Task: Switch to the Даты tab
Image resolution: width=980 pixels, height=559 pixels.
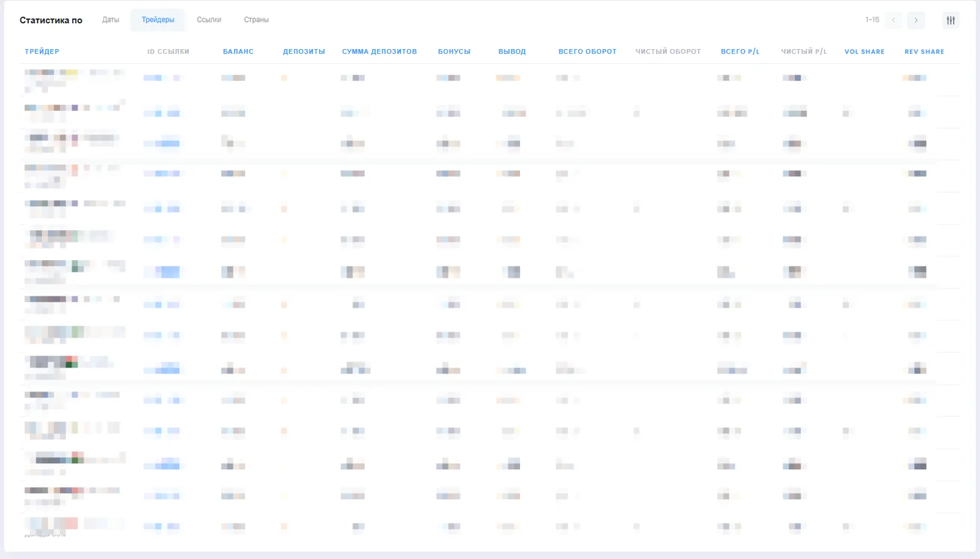Action: point(111,20)
